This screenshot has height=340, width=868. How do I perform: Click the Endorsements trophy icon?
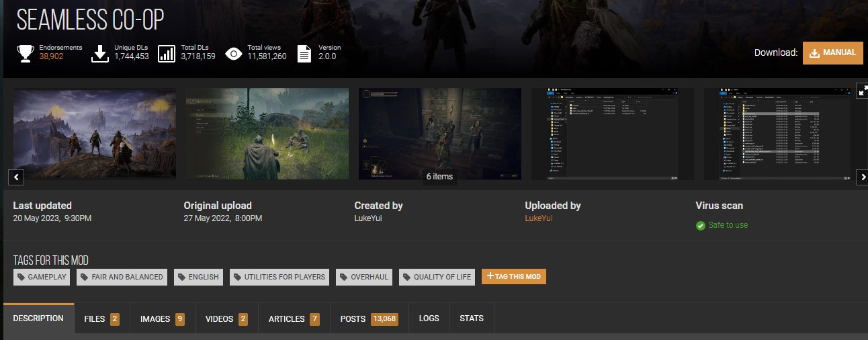pos(26,53)
